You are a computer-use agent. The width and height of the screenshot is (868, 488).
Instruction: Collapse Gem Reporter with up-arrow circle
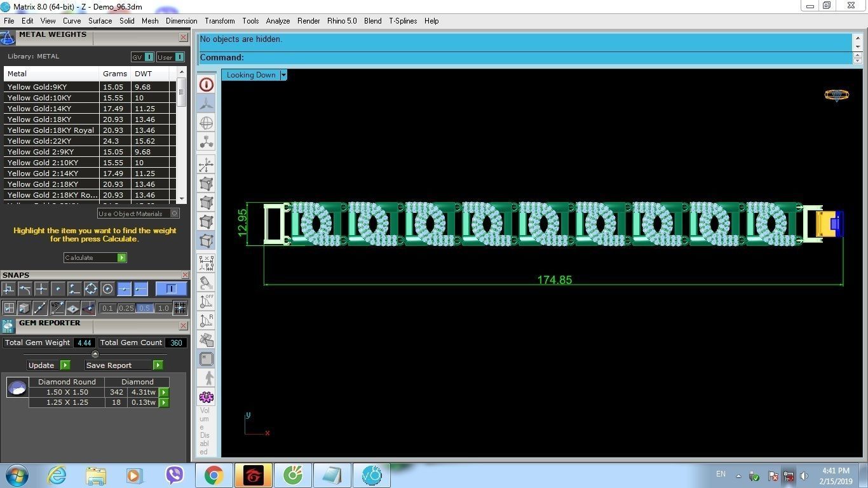[95, 354]
